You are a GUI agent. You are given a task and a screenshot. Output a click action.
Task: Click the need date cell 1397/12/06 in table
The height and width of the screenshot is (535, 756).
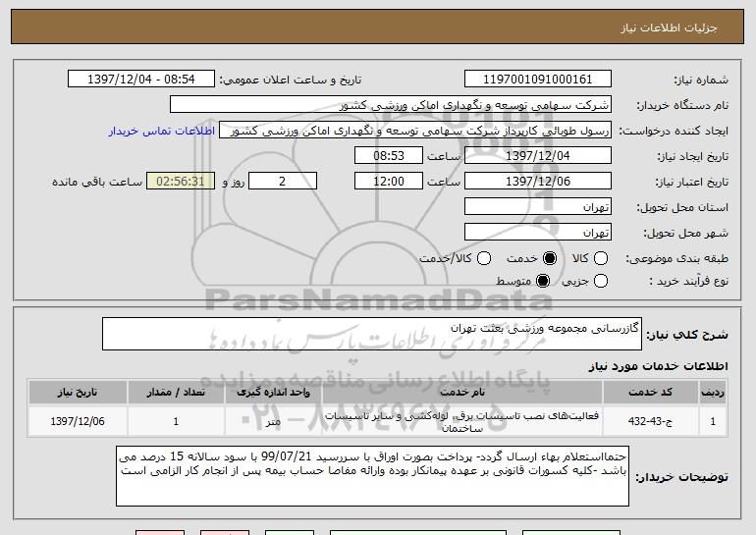click(78, 421)
